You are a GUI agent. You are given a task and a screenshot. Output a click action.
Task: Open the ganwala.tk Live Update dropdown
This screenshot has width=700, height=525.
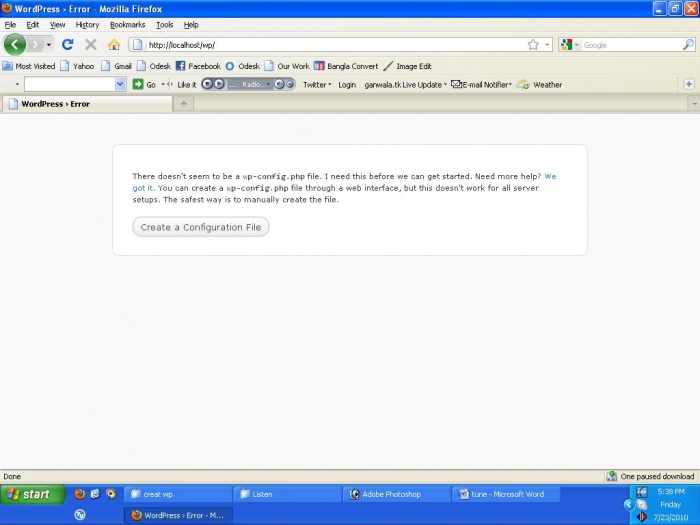pyautogui.click(x=405, y=84)
